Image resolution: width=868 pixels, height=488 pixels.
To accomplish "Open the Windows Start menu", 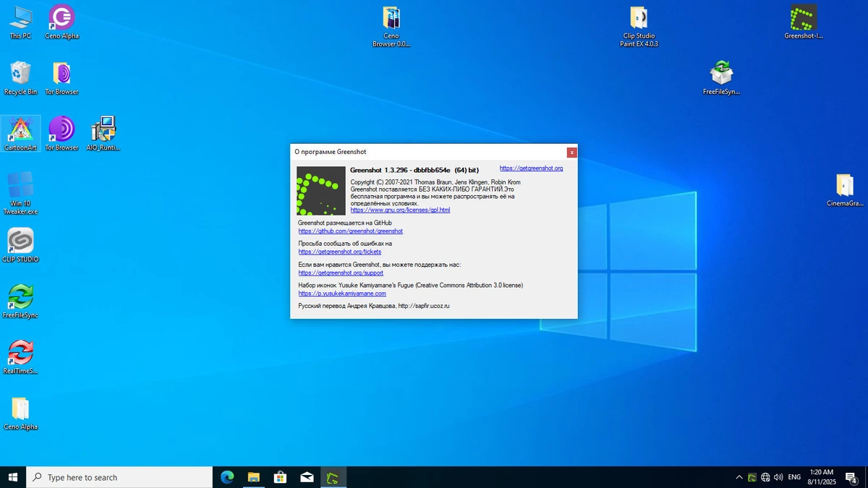I will tap(13, 477).
